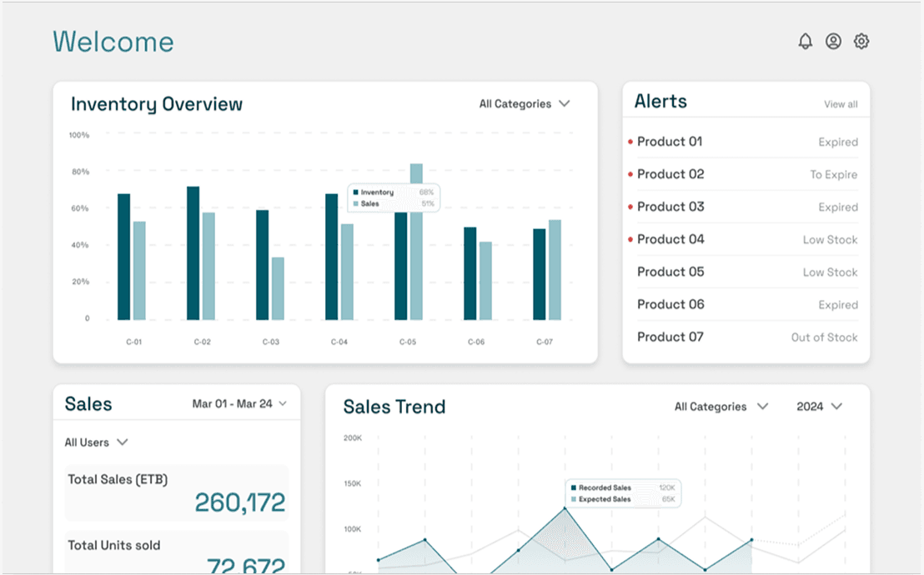This screenshot has height=575, width=924.
Task: Open the 2024 year dropdown in Sales Trend
Action: 818,407
